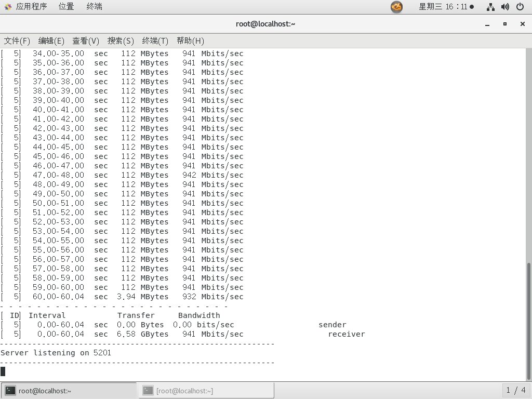
Task: Click the 1 / 4 workspace switcher
Action: [516, 390]
